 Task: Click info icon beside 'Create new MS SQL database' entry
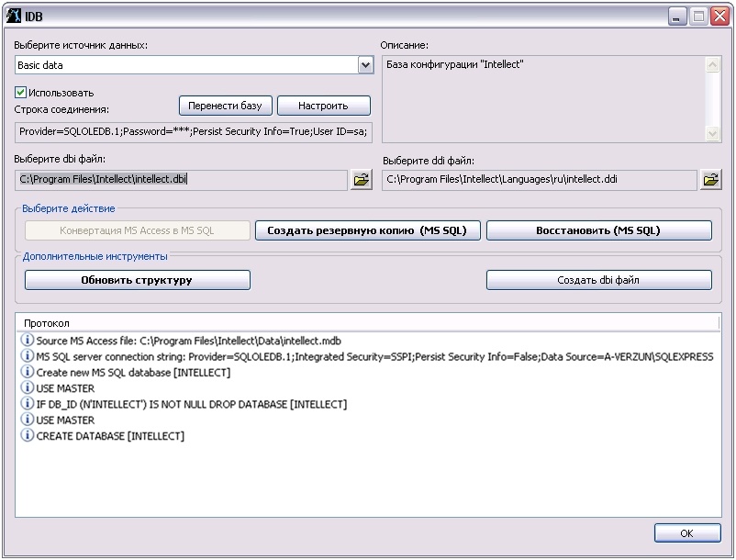pos(27,372)
